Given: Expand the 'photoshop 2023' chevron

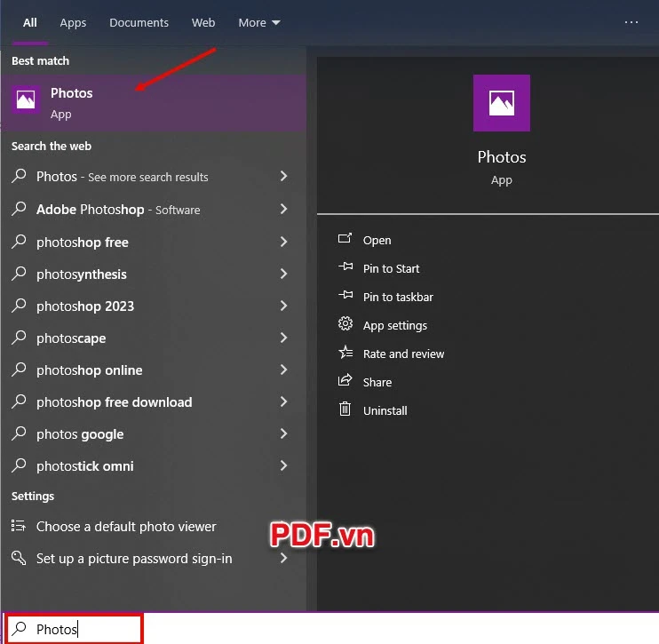Looking at the screenshot, I should pyautogui.click(x=283, y=306).
